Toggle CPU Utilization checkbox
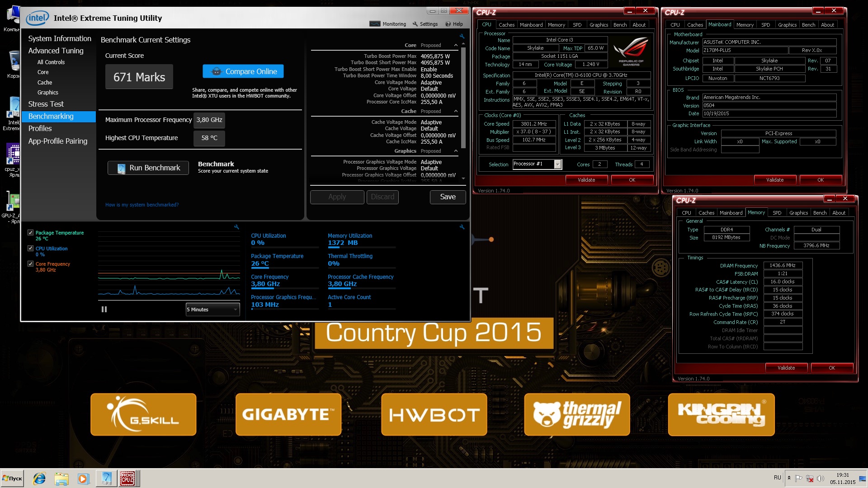The height and width of the screenshot is (488, 868). [30, 249]
